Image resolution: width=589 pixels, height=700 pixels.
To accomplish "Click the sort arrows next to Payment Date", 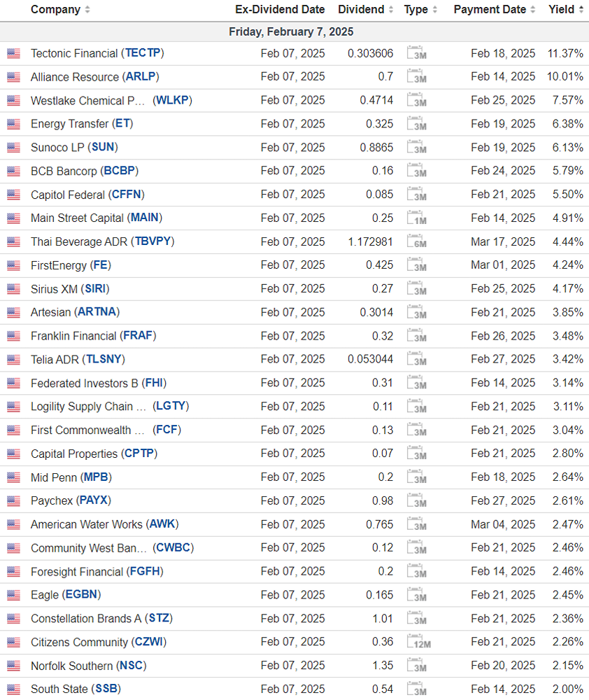I will 533,10.
